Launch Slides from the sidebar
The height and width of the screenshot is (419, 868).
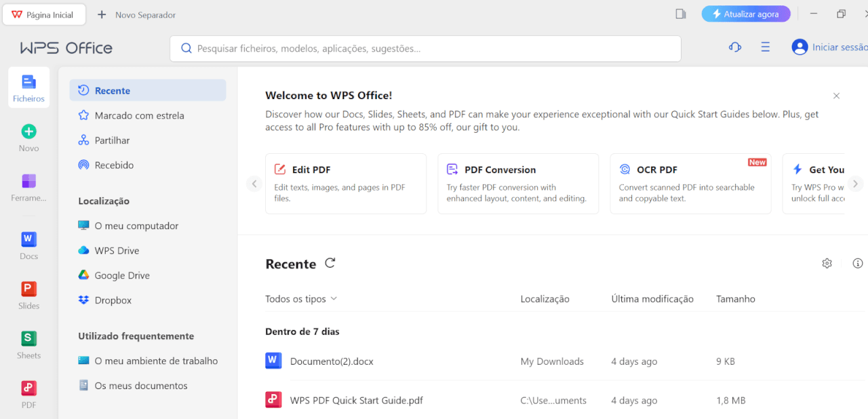tap(28, 294)
